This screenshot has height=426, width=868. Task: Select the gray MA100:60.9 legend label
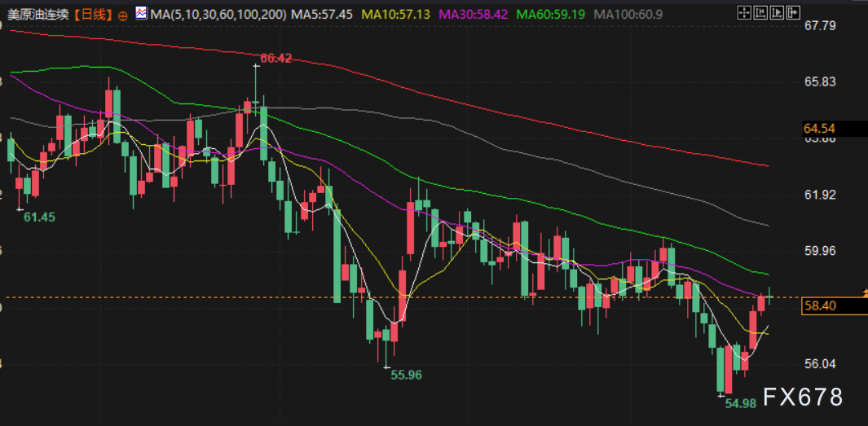pyautogui.click(x=628, y=14)
